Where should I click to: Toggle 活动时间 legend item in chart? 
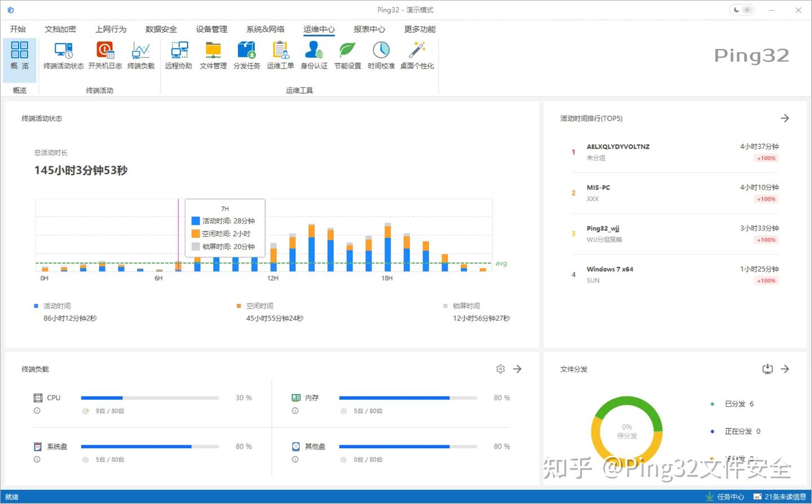(52, 306)
